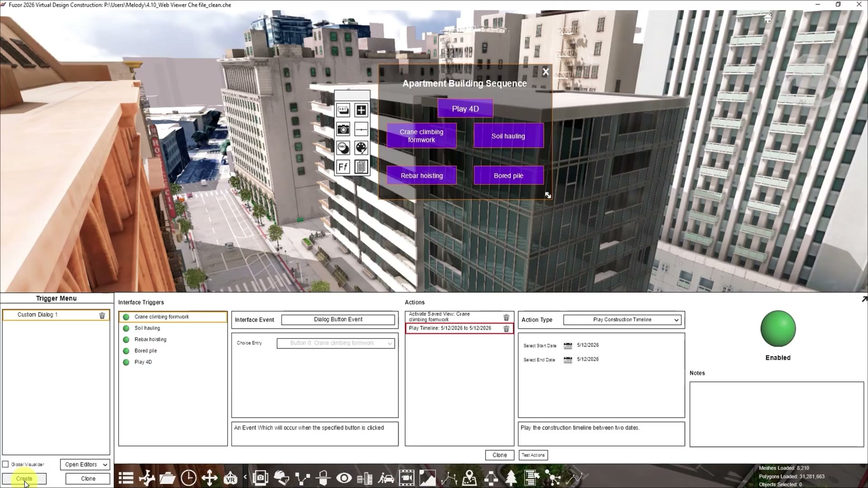Click the navigation controls icon beside the list icon
Screen dimensions: 868x488
pos(147,478)
